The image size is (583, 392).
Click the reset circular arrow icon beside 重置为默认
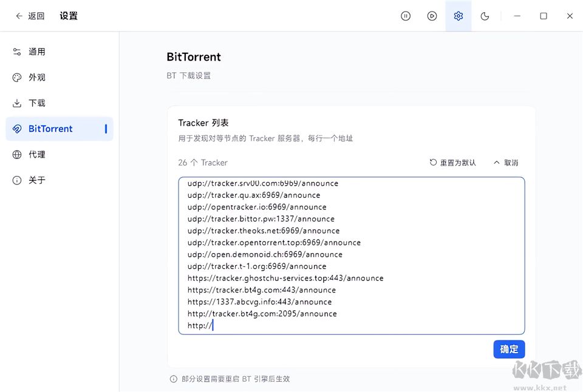(432, 162)
